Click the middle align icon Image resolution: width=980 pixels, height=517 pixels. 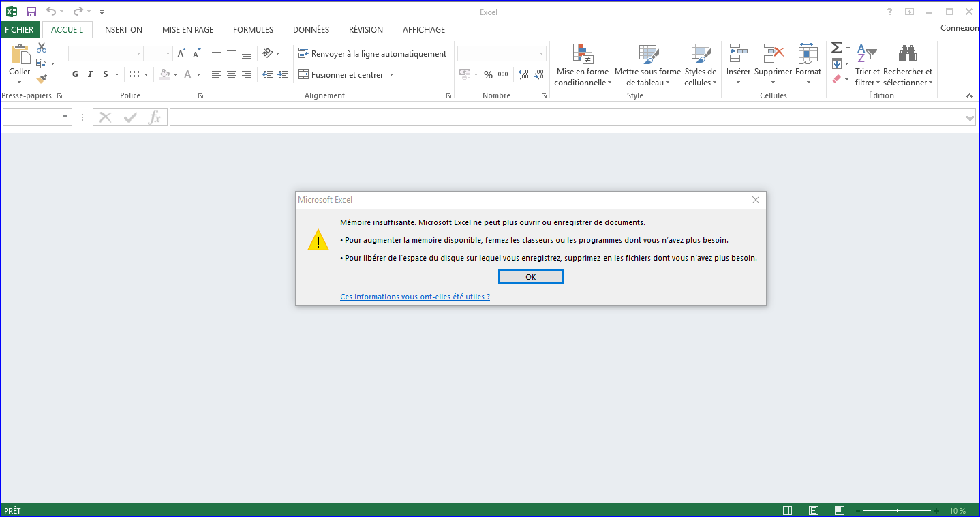point(232,53)
